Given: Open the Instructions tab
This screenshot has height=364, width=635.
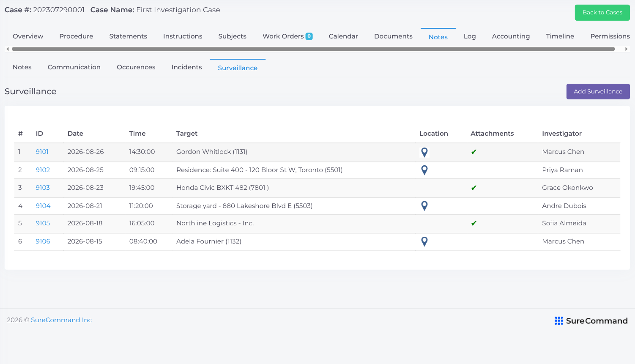Looking at the screenshot, I should pos(183,36).
